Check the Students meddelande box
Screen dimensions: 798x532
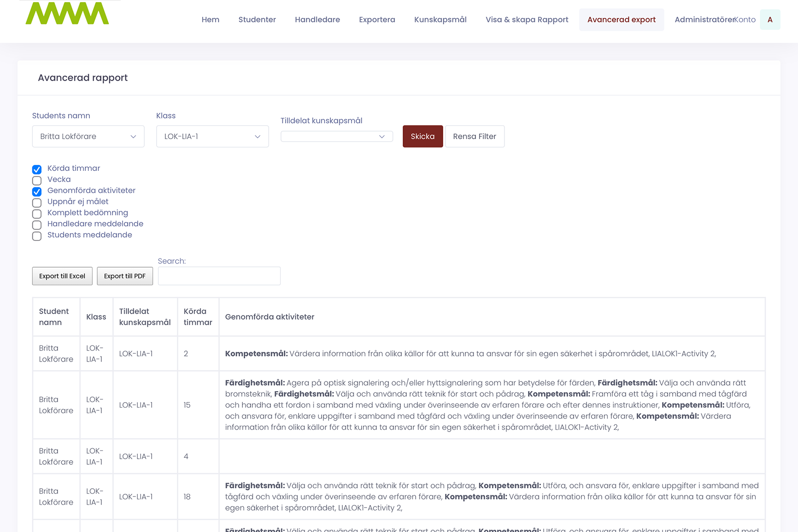[37, 235]
